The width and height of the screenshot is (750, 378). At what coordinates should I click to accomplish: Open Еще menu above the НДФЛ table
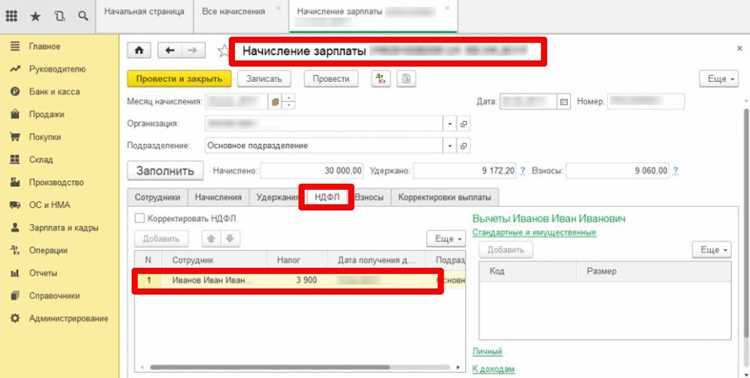[446, 238]
